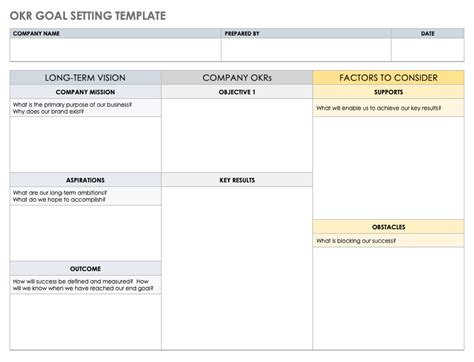Click the empty Outcome answer area

[x=85, y=322]
